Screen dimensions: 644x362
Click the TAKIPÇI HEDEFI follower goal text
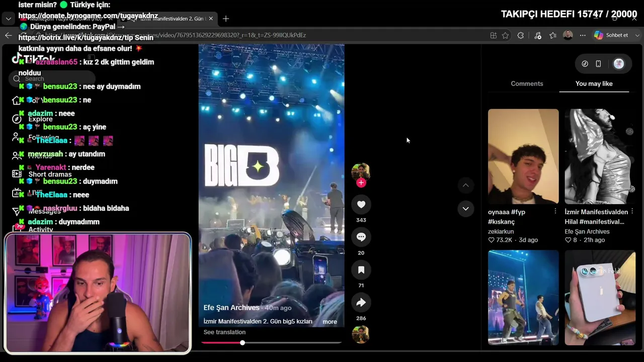(569, 14)
